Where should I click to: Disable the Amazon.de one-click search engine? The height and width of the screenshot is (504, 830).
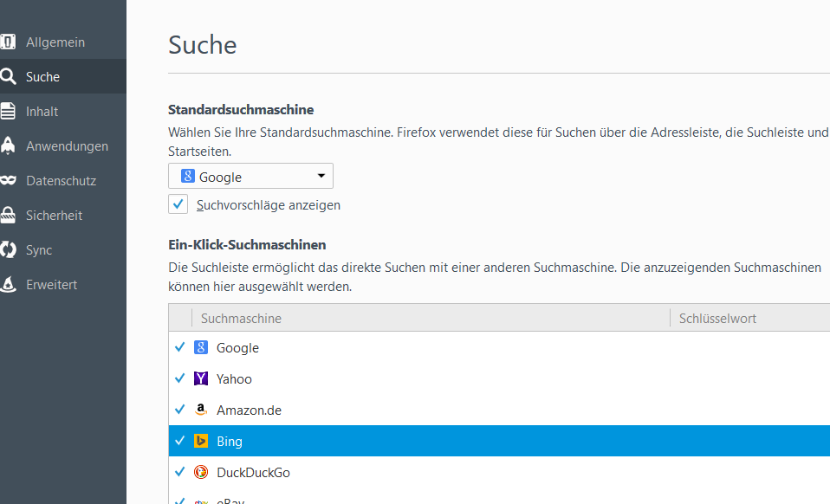tap(180, 410)
